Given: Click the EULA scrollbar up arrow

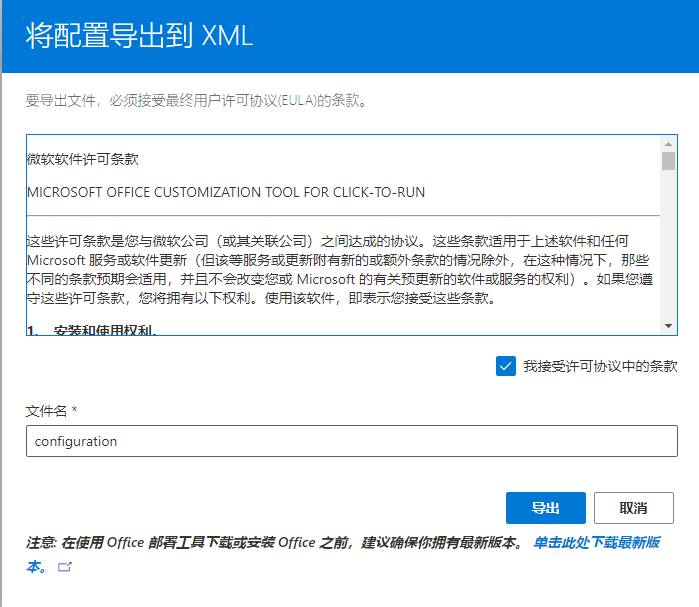Looking at the screenshot, I should 668,144.
